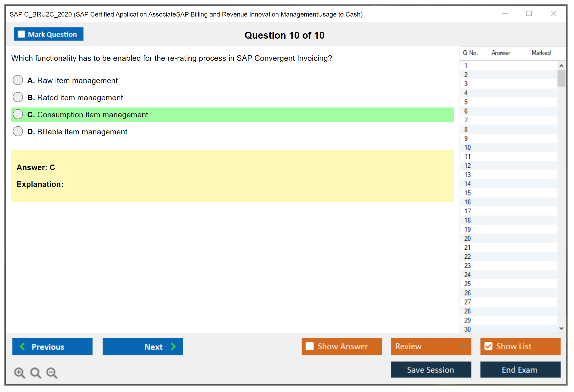The height and width of the screenshot is (392, 574).
Task: Expand the Review dropdown arrow
Action: [x=463, y=346]
